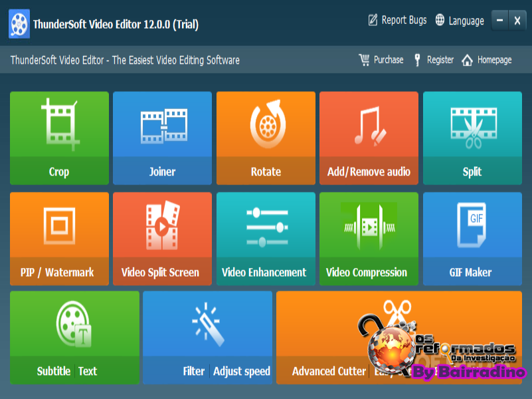Click the Language globe icon
The image size is (532, 399).
(440, 20)
